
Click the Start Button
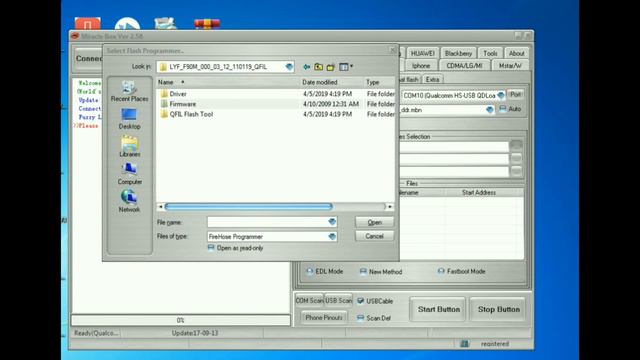coord(438,309)
